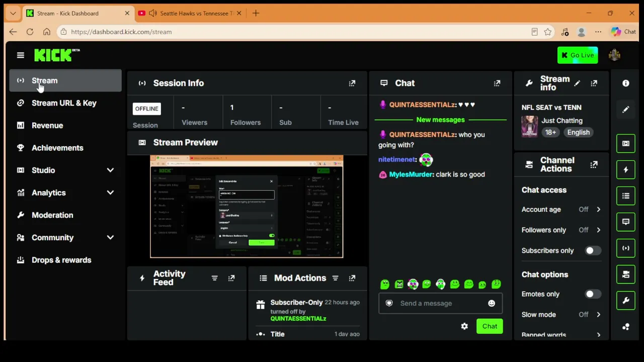Screen dimensions: 644x362
Task: Click the Send a message field
Action: point(440,303)
